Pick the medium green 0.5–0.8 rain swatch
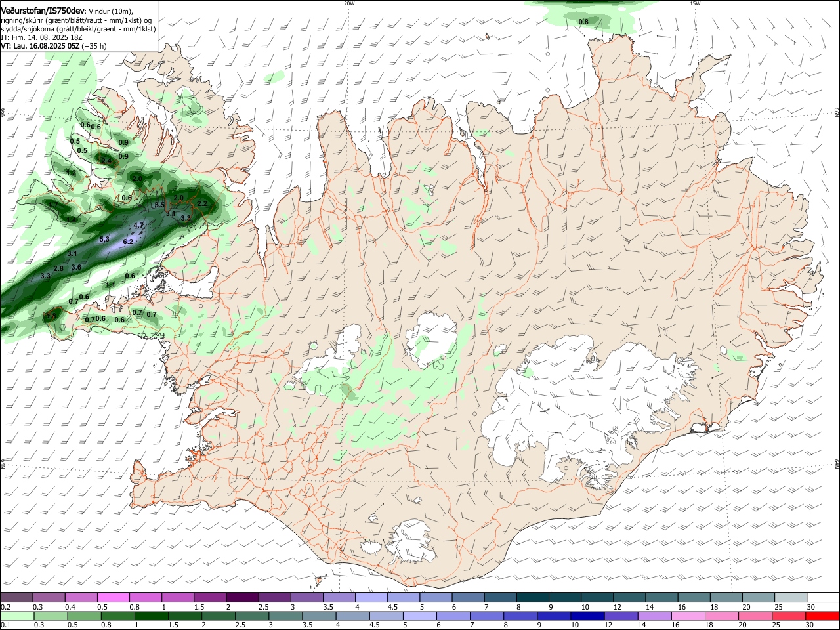The image size is (840, 630). (83, 616)
